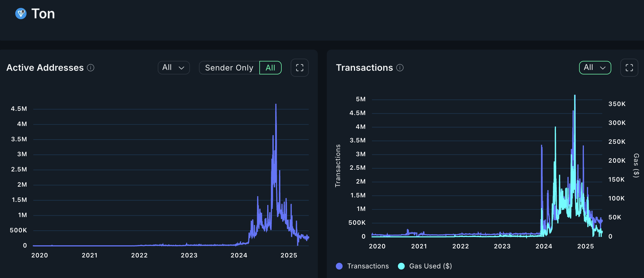Click 2023 on the Transactions chart x-axis

(502, 246)
